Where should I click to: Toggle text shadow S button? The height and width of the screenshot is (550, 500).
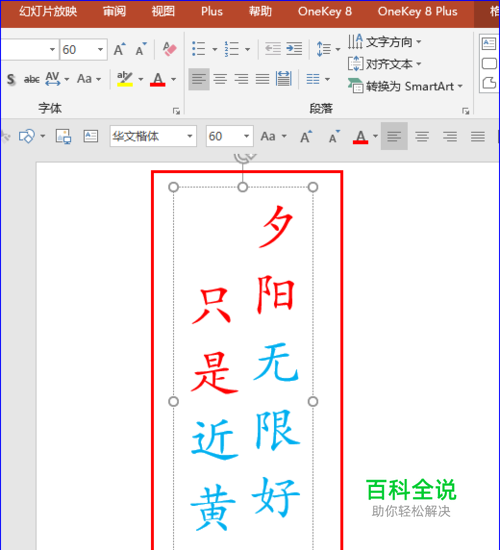[11, 79]
